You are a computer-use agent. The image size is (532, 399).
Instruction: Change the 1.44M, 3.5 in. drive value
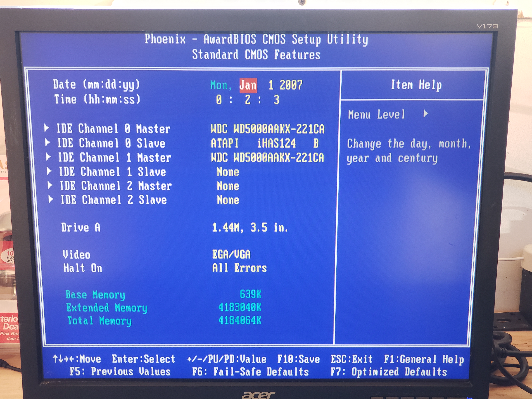click(x=250, y=227)
